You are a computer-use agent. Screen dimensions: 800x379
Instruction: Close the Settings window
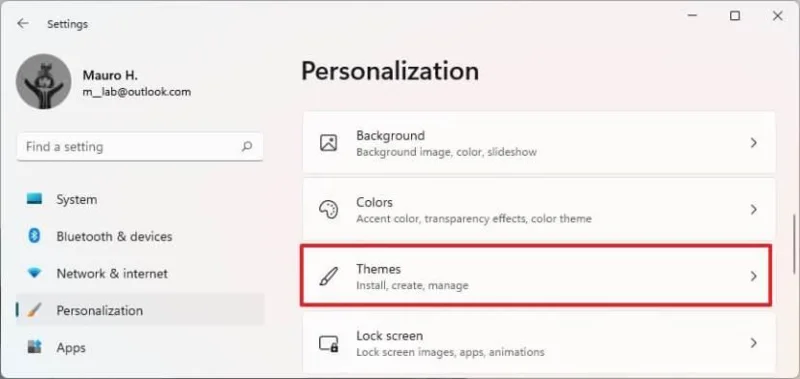coord(778,16)
